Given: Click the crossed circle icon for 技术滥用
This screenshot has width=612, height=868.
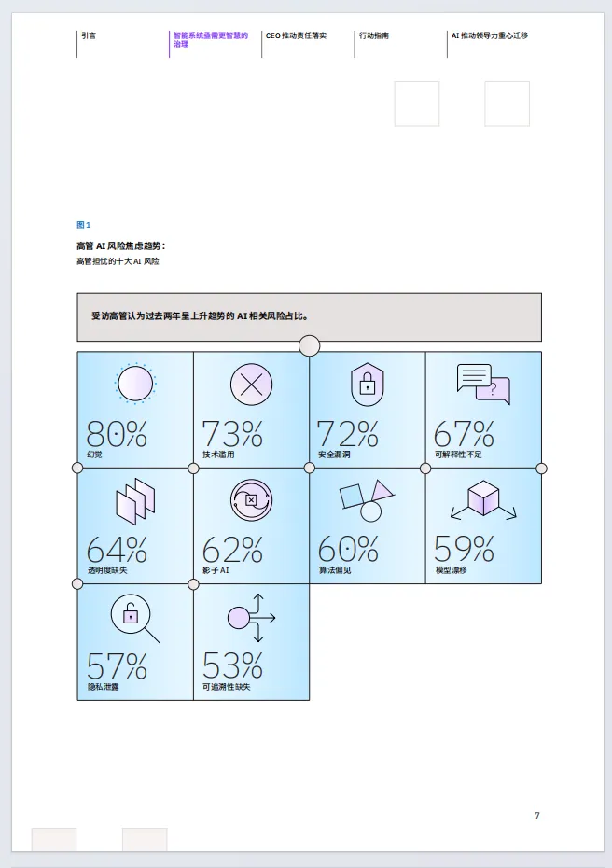Looking at the screenshot, I should [x=251, y=384].
